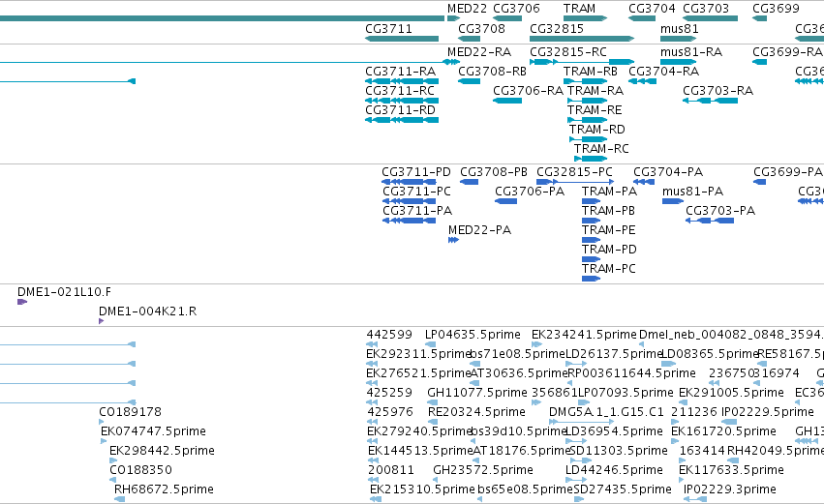
Task: Select protein mus81-PA
Action: pyautogui.click(x=692, y=192)
